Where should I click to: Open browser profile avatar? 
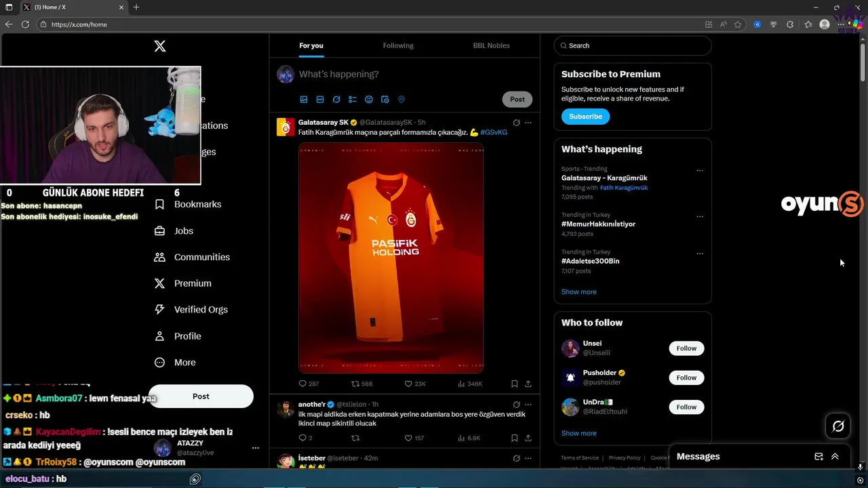pyautogui.click(x=825, y=24)
